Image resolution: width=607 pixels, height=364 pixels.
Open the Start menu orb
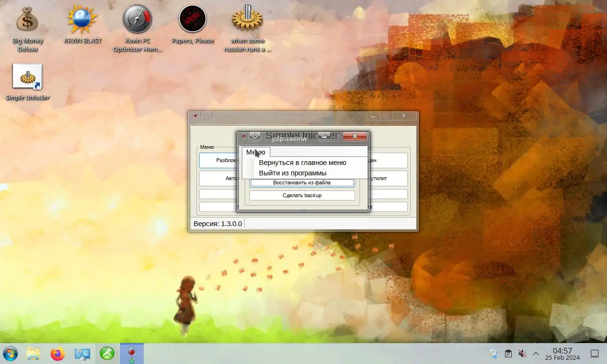[10, 354]
